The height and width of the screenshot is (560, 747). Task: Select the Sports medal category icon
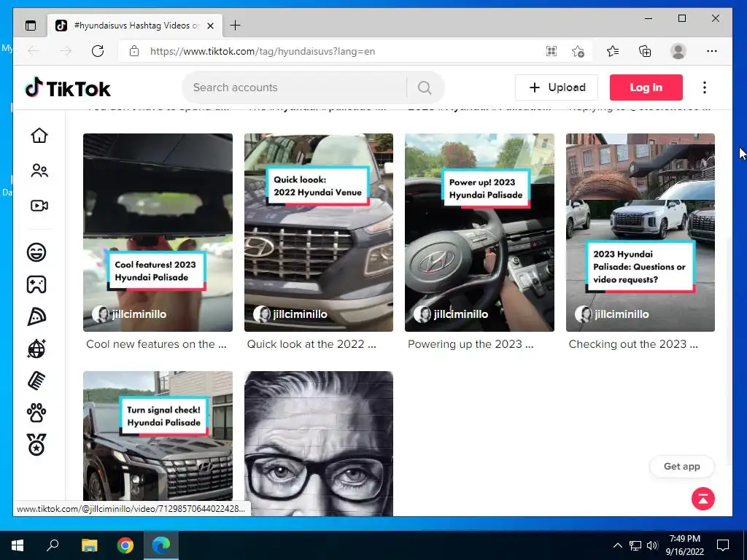[36, 445]
